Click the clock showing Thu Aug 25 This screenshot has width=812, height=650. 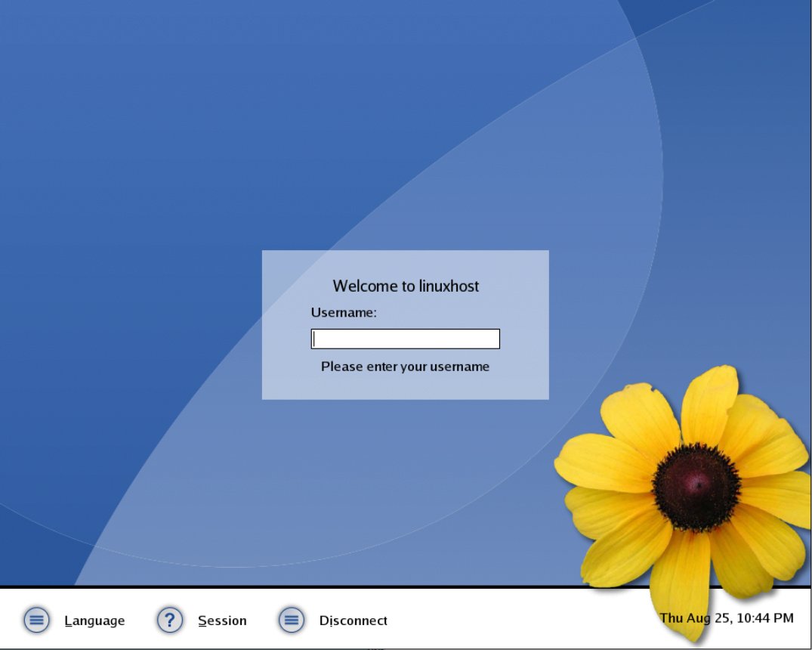coord(729,618)
